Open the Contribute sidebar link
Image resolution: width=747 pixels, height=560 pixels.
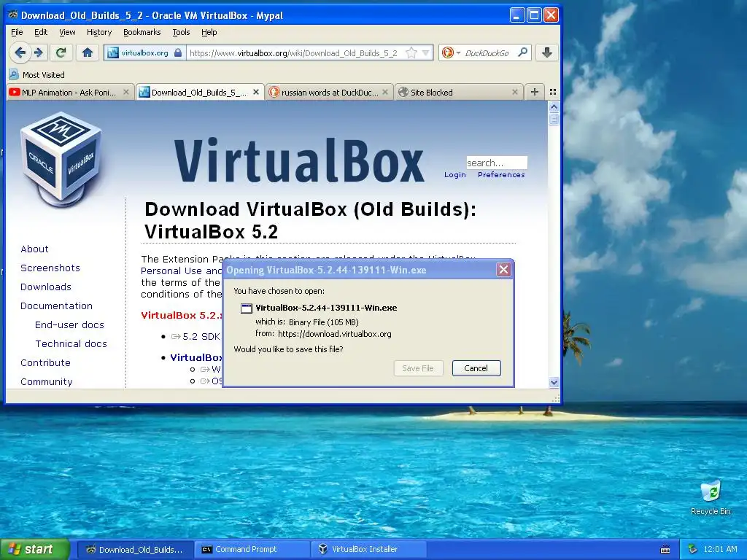(x=45, y=363)
